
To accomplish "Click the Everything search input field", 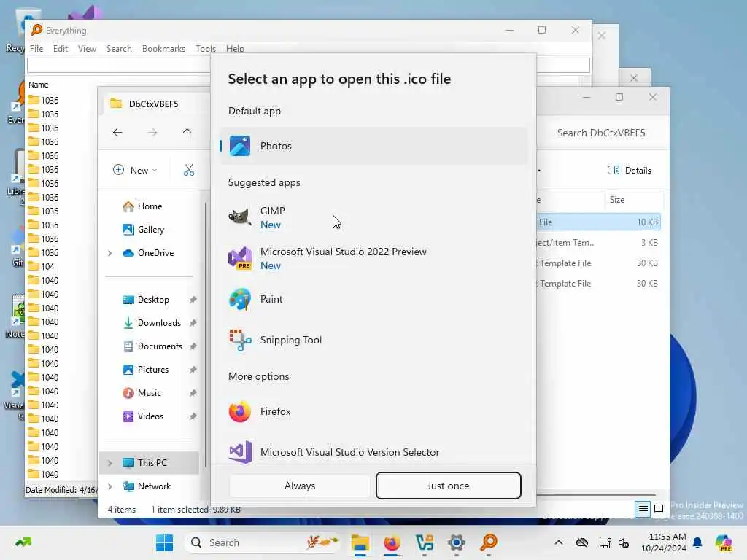I will (x=119, y=65).
